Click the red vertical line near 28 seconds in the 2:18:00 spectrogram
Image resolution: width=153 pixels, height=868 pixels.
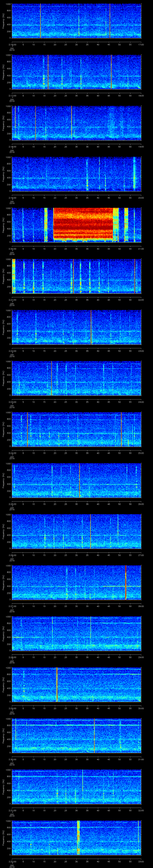pos(72,123)
